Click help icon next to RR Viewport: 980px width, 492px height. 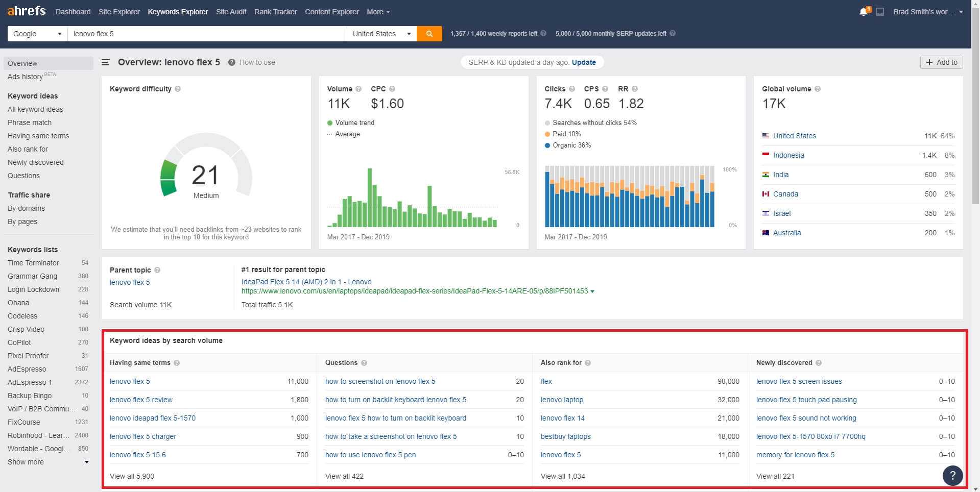[635, 89]
